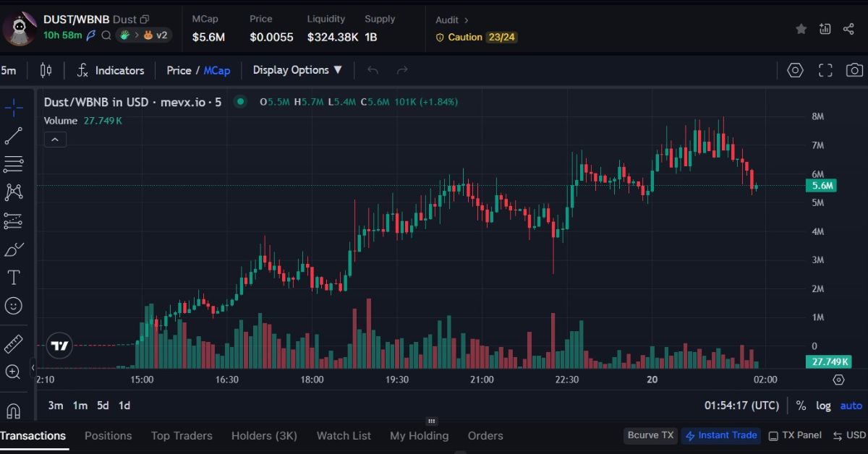Open the 5m timeframe selector
Screen dimensions: 868x454
pos(9,70)
